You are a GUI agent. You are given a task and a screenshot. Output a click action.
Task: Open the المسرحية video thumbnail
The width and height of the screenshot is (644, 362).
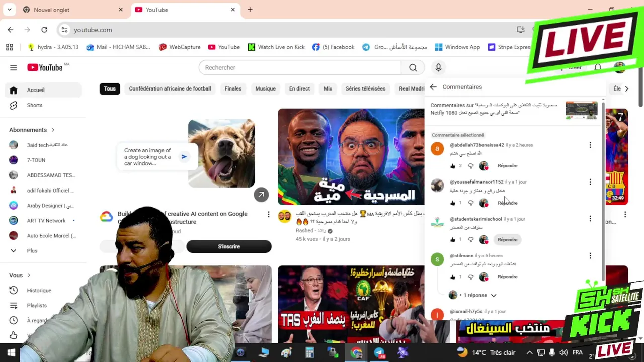click(351, 157)
